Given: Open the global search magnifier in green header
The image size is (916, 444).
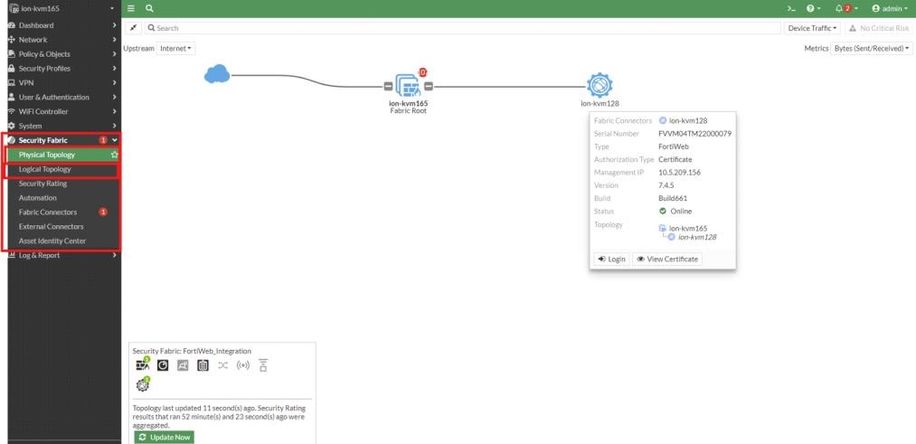Looking at the screenshot, I should (x=150, y=9).
